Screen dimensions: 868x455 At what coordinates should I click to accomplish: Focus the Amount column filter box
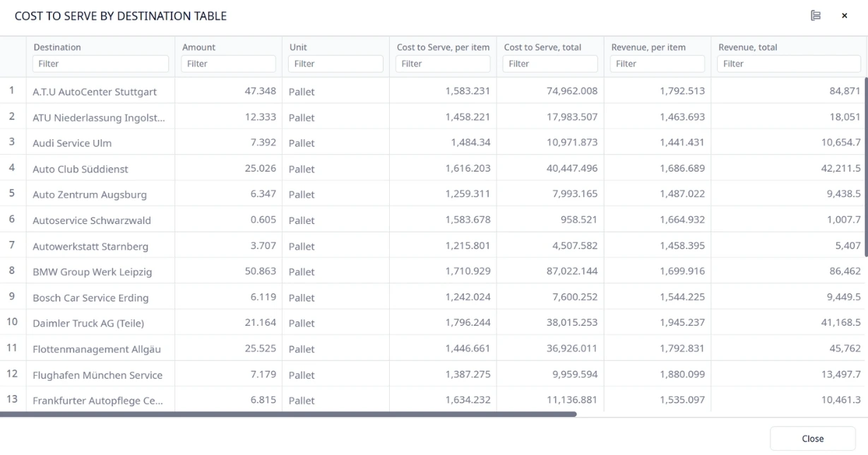click(228, 64)
